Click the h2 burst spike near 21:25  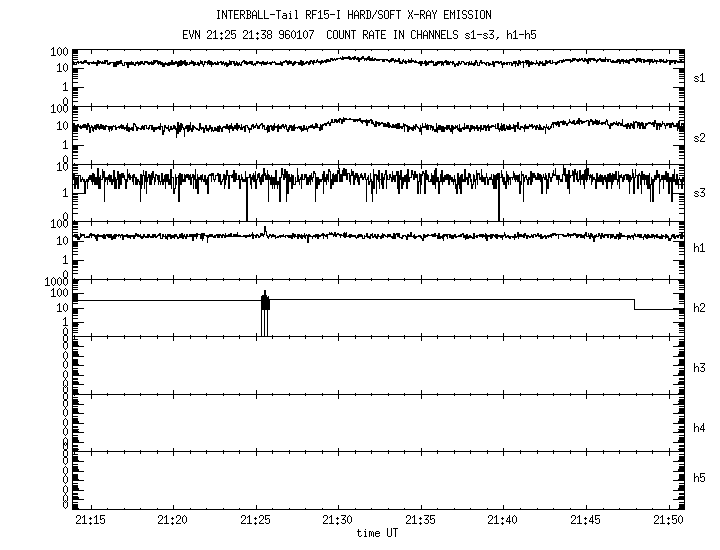(265, 305)
